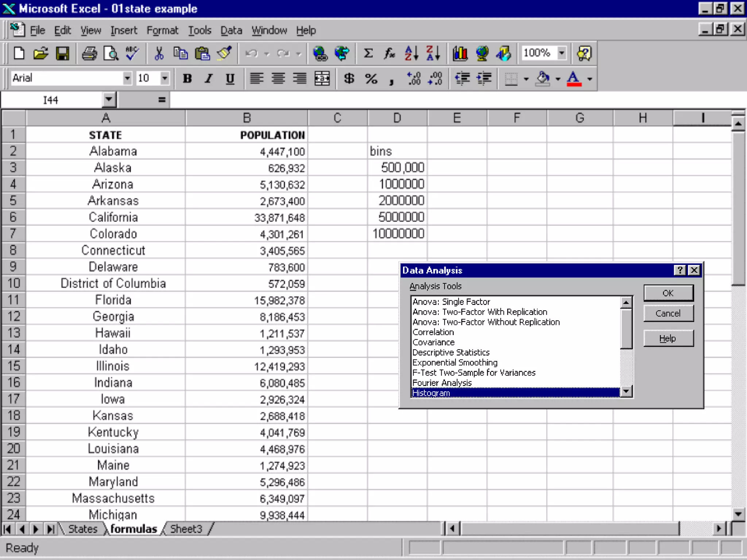Screen dimensions: 747x560
Task: Click Merge and Center icon
Action: point(322,78)
